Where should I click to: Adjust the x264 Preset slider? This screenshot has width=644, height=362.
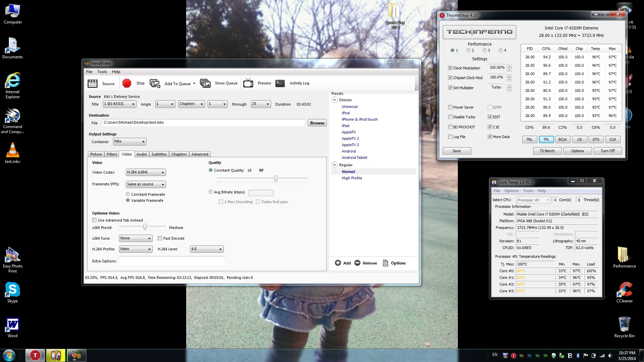point(145,227)
